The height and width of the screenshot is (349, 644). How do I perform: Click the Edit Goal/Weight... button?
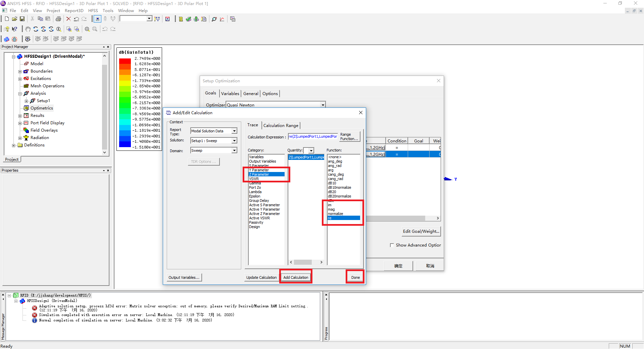point(421,231)
